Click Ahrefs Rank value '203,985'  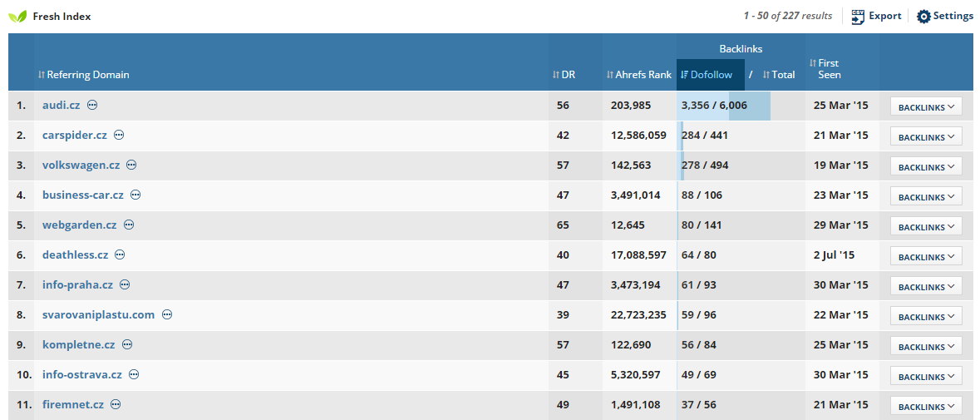coord(631,106)
